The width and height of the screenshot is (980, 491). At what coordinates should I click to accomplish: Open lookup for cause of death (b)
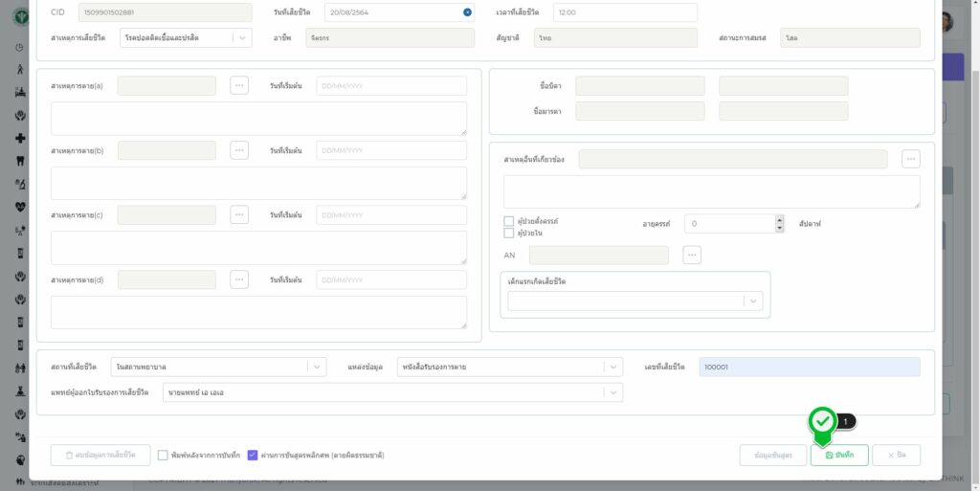pyautogui.click(x=239, y=150)
